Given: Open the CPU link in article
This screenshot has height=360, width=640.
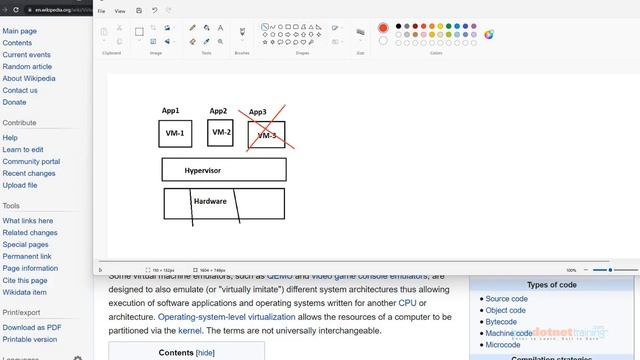Looking at the screenshot, I should (x=407, y=303).
